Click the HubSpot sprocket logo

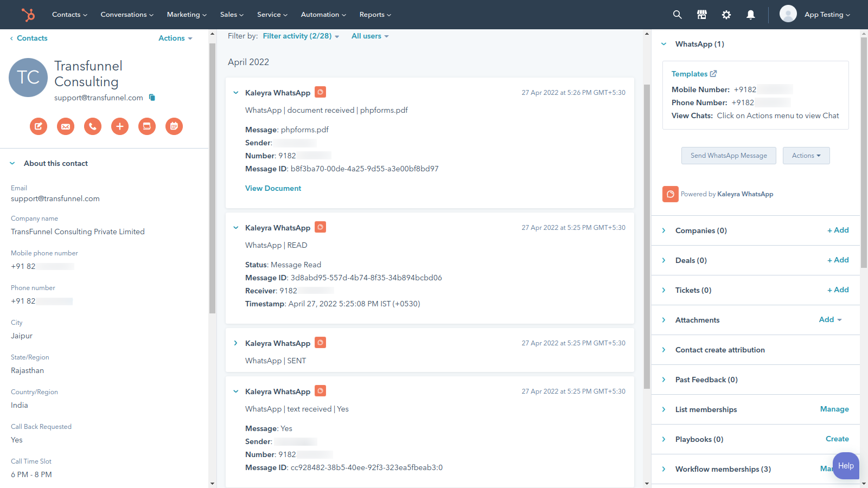(x=28, y=15)
